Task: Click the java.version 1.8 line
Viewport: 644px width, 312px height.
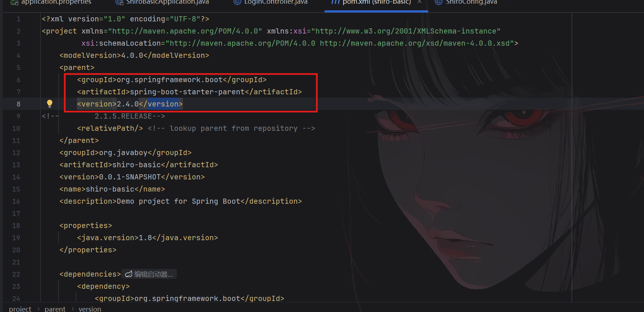Action: pyautogui.click(x=148, y=238)
